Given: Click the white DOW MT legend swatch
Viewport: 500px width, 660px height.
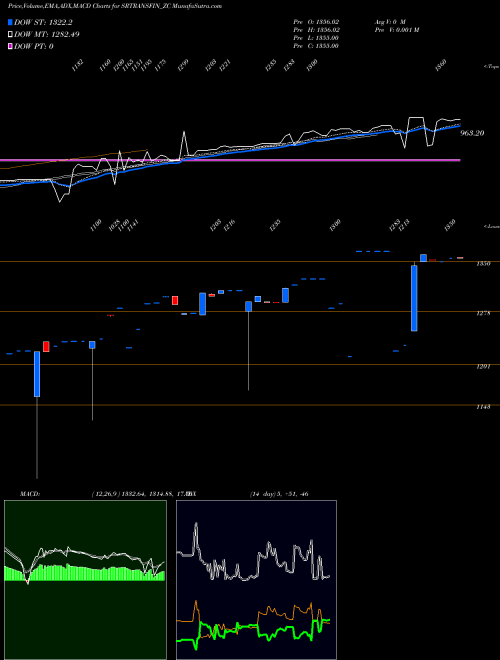Looking at the screenshot, I should pyautogui.click(x=10, y=34).
